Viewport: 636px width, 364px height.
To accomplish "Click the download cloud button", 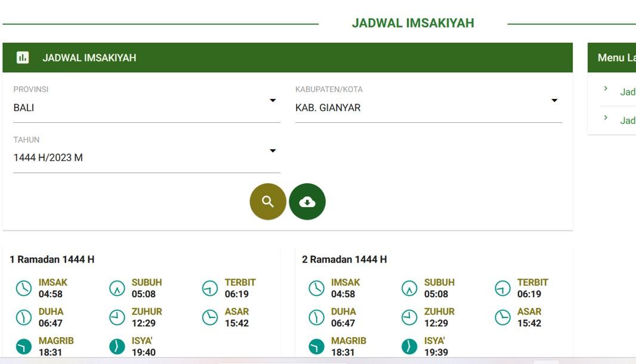I will pyautogui.click(x=307, y=202).
